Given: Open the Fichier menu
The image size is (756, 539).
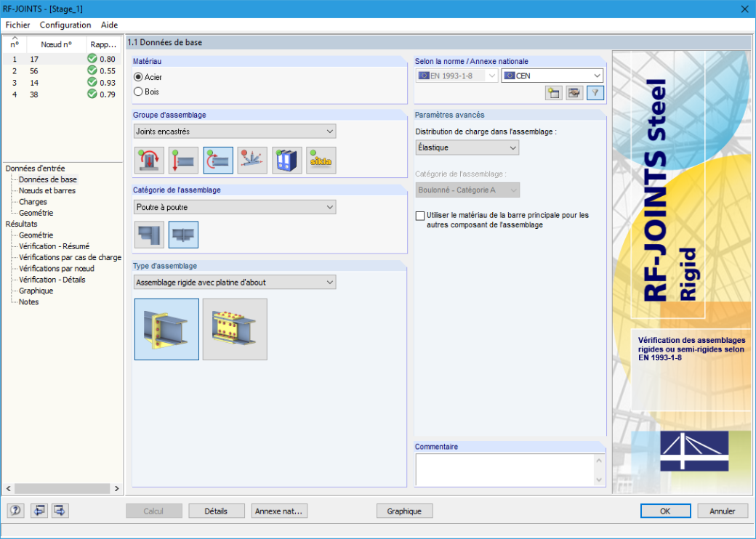Looking at the screenshot, I should coord(18,25).
